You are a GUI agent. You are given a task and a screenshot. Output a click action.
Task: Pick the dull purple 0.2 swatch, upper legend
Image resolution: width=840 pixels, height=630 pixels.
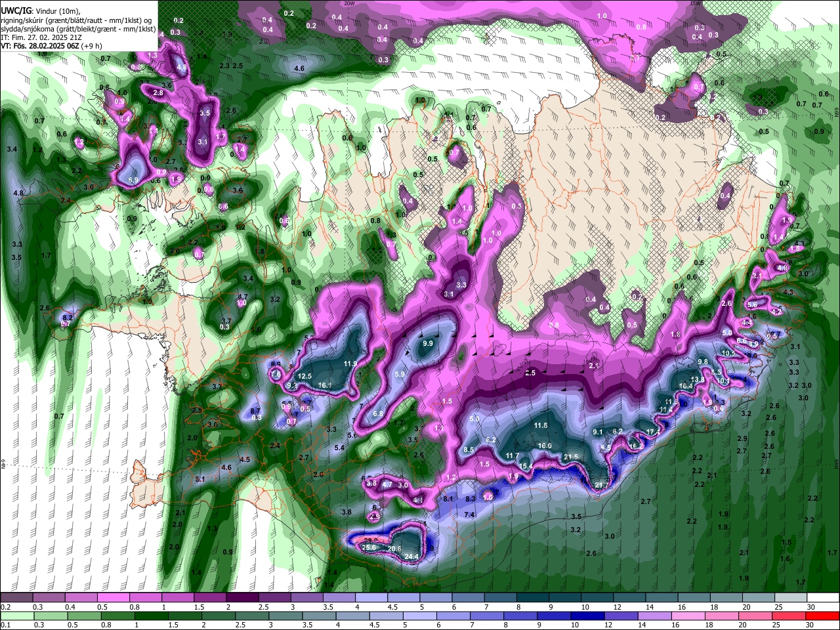16,598
